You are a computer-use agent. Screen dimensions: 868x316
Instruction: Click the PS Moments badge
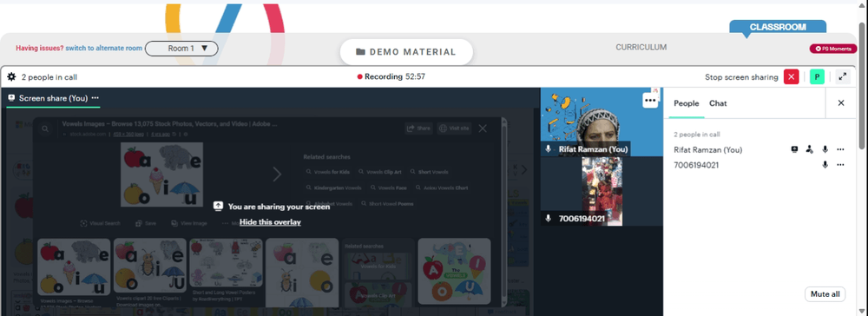pyautogui.click(x=833, y=49)
